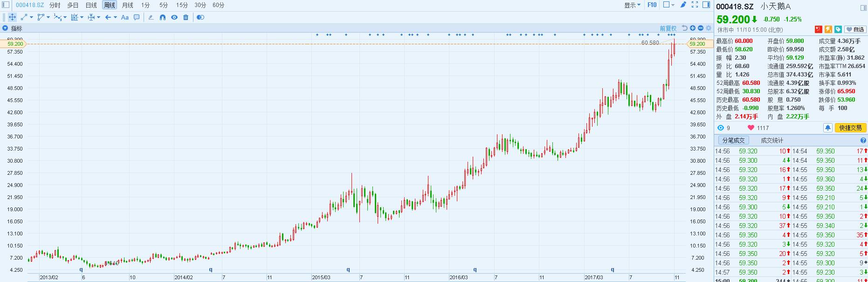
Task: Select the arrow annotation tool
Action: [108, 17]
